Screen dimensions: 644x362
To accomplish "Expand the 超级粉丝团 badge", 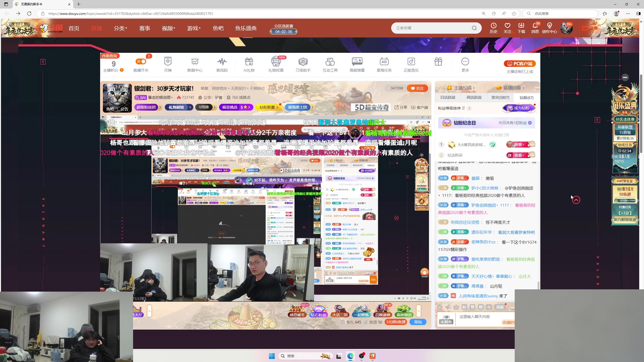I will pos(148,107).
